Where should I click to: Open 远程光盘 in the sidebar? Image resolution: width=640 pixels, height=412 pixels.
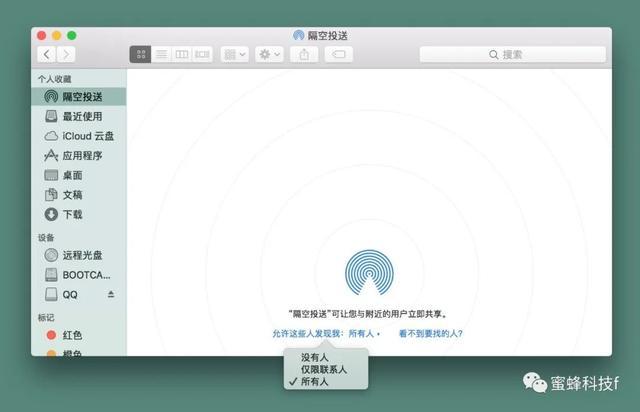(79, 255)
